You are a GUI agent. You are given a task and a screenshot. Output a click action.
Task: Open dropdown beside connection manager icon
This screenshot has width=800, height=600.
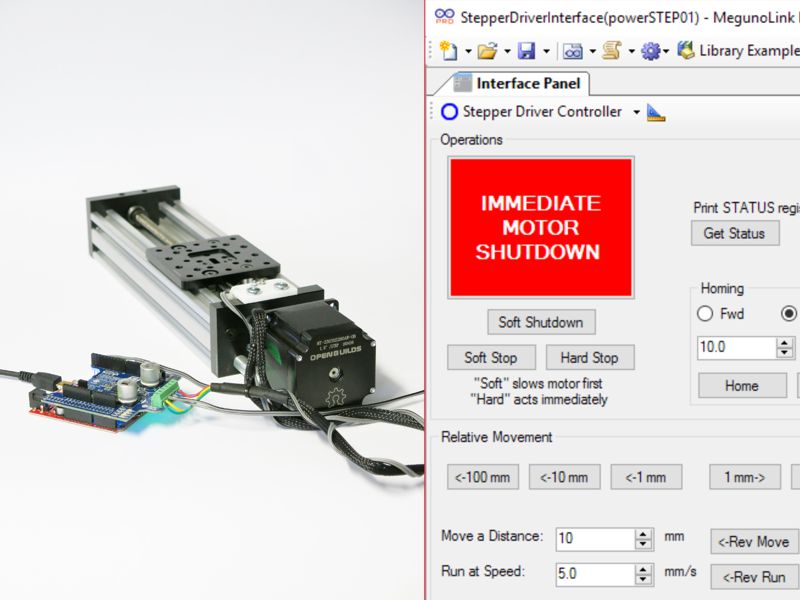(x=592, y=51)
